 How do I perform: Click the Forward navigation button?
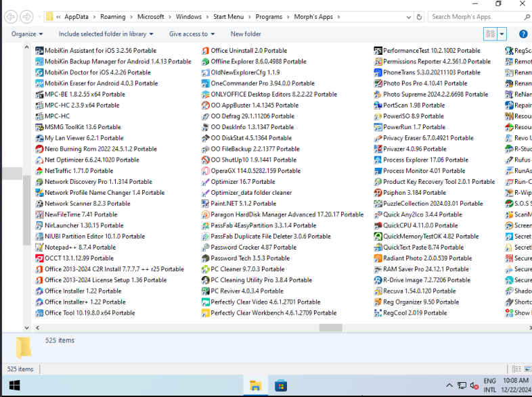pyautogui.click(x=26, y=17)
